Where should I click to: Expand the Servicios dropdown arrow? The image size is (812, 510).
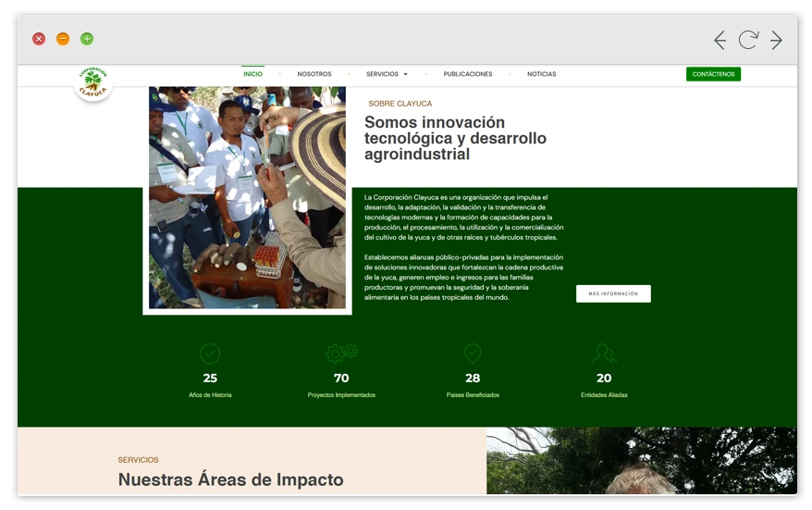tap(405, 74)
